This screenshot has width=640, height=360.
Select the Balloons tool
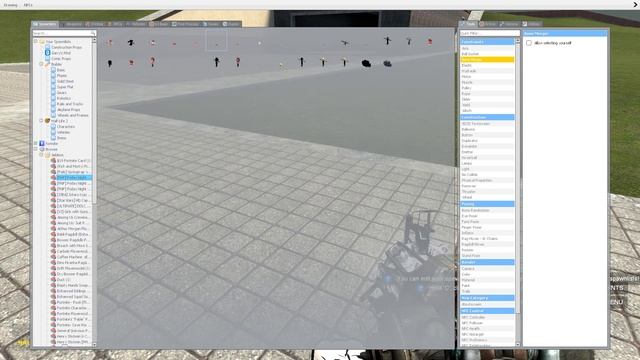pos(487,129)
